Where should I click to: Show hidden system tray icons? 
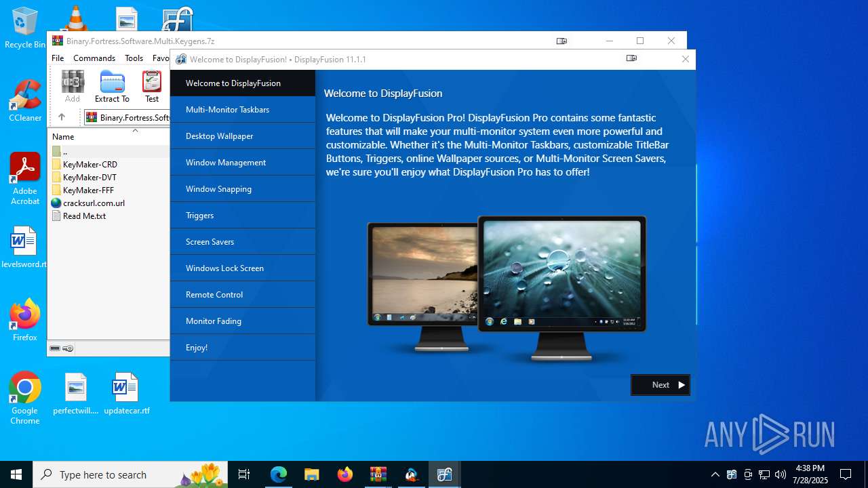[x=715, y=474]
